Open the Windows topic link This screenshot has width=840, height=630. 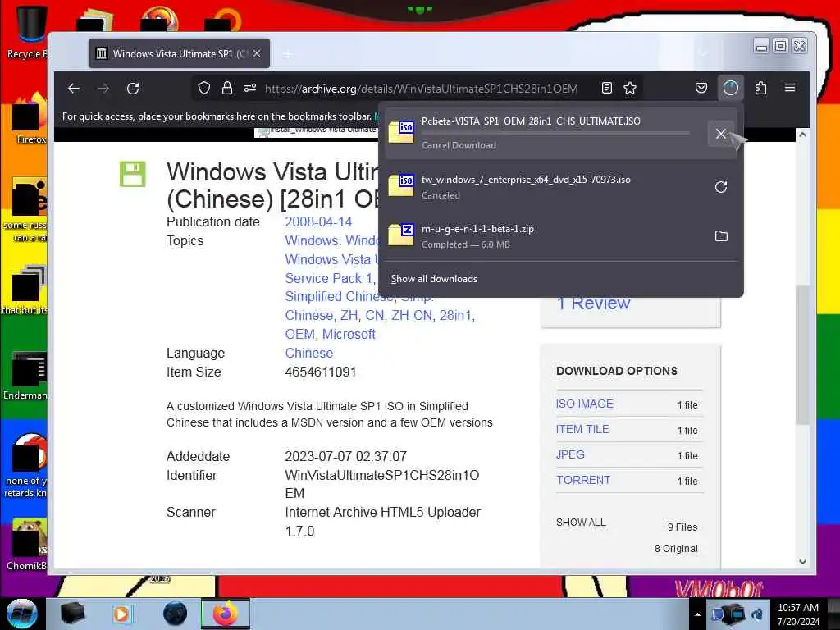point(311,240)
